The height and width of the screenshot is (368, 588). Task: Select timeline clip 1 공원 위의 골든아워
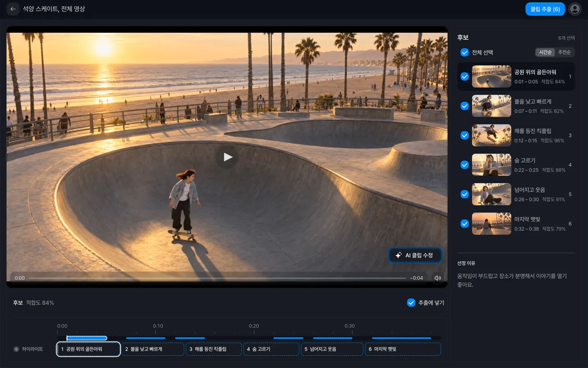(x=88, y=349)
